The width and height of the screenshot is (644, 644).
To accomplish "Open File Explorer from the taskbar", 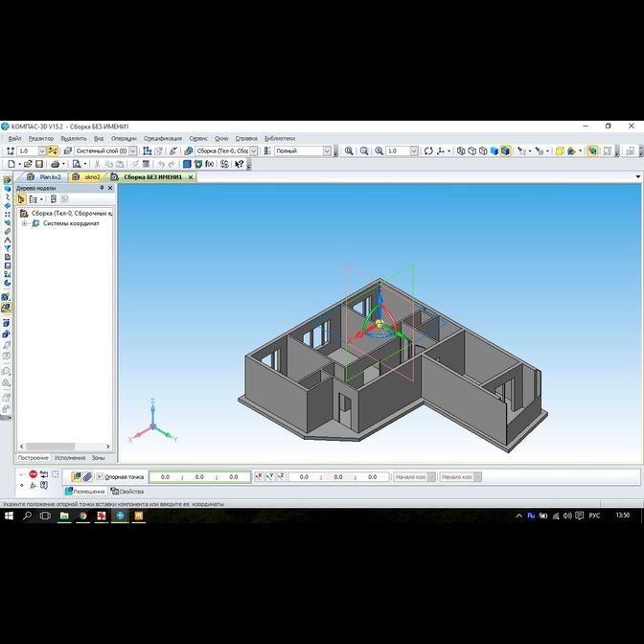I will [x=64, y=516].
